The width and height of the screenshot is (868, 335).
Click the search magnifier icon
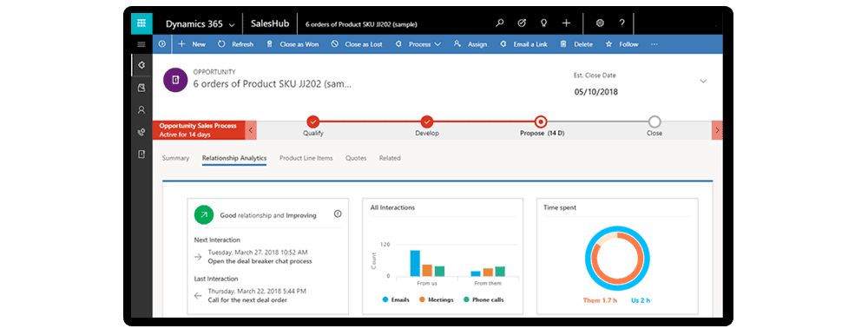[500, 23]
